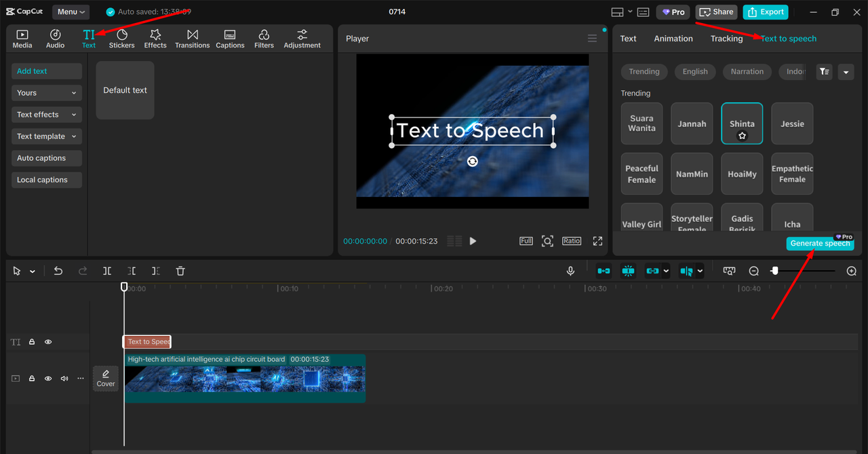868x454 pixels.
Task: Click the Undo arrow in timeline toolbar
Action: [58, 271]
